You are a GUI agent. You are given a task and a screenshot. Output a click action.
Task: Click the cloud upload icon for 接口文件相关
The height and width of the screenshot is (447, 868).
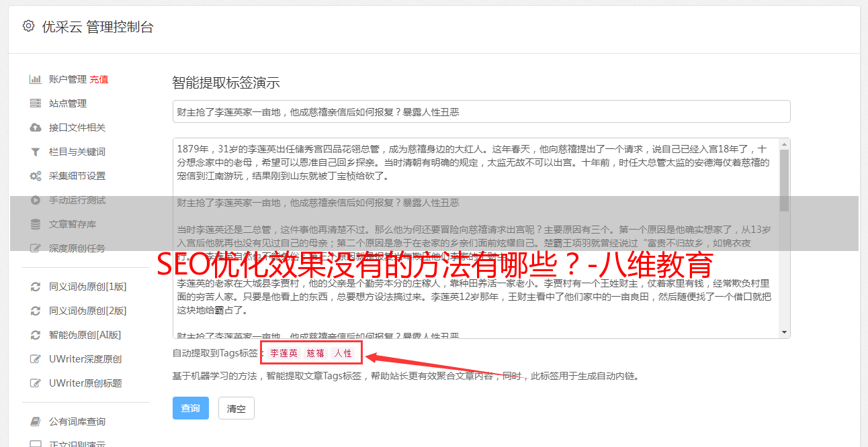(36, 128)
